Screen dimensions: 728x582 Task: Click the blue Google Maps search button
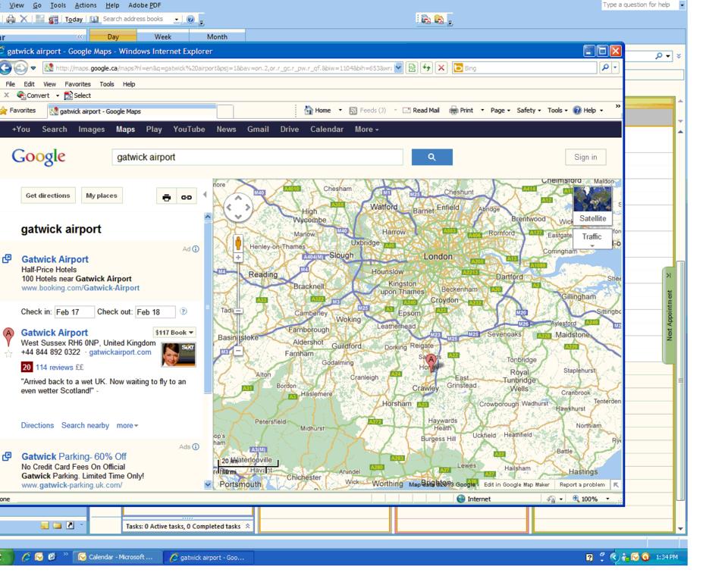pyautogui.click(x=431, y=157)
